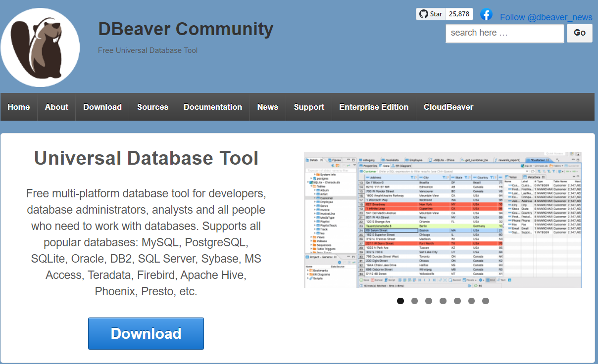Viewport: 598px width, 364px height.
Task: Click the DBeaver application screenshot slide
Action: coord(443,220)
